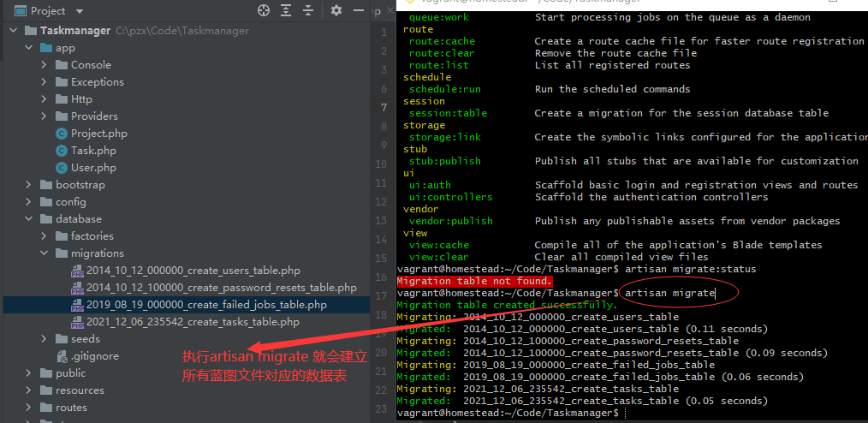The width and height of the screenshot is (868, 423).
Task: Select 2019_08_19_000000_create_failed_jobs_table.php file name
Action: click(206, 305)
